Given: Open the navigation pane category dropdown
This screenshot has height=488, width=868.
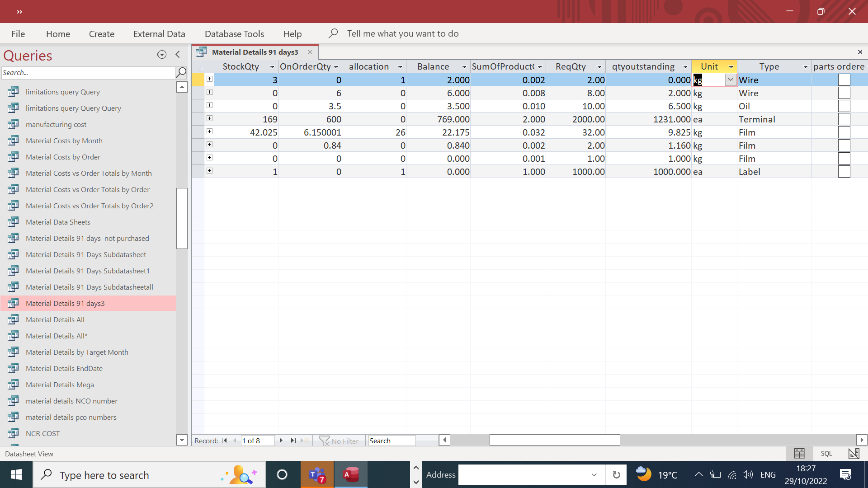Looking at the screenshot, I should [162, 54].
